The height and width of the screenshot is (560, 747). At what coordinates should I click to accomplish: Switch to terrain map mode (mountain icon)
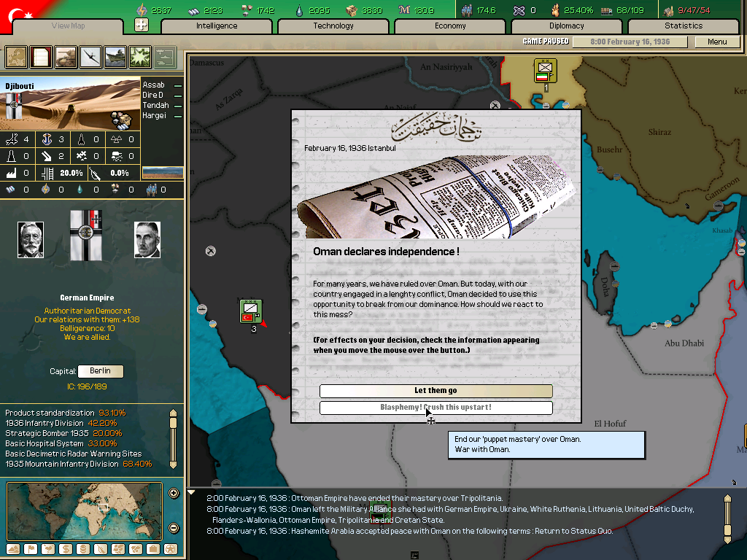13,549
